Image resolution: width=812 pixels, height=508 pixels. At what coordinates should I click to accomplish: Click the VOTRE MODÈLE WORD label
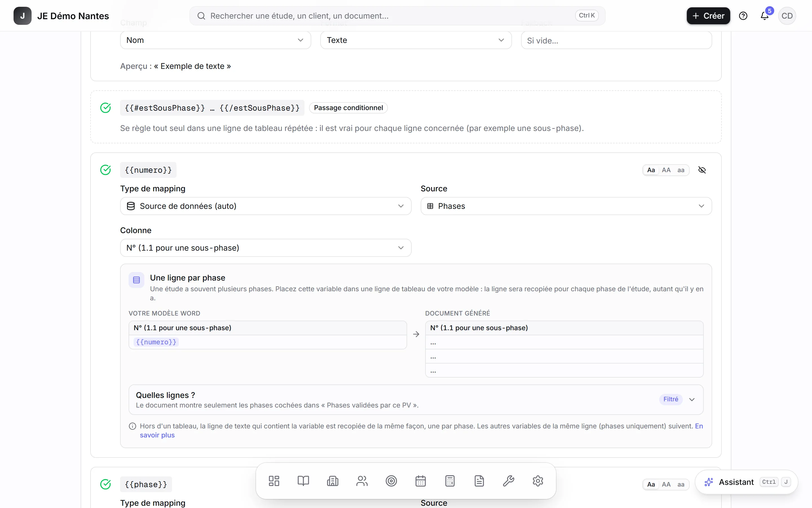coord(164,313)
